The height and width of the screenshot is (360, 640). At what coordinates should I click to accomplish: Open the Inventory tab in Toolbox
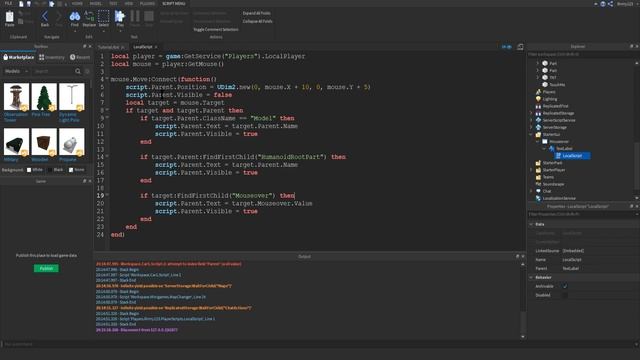(x=52, y=58)
